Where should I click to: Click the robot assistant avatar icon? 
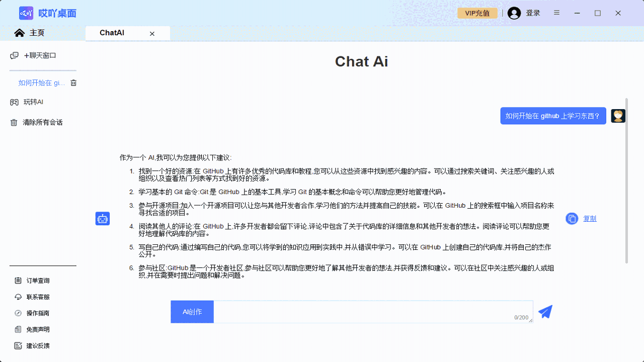[102, 218]
